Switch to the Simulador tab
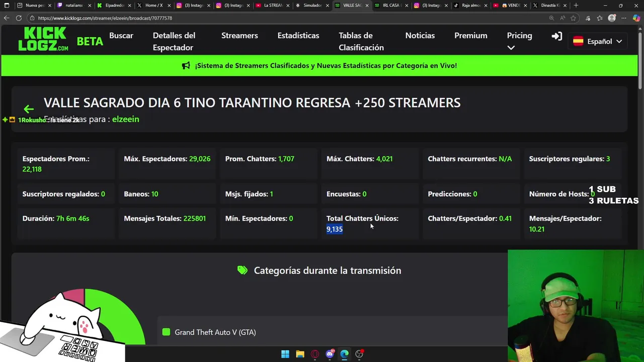 click(x=312, y=5)
